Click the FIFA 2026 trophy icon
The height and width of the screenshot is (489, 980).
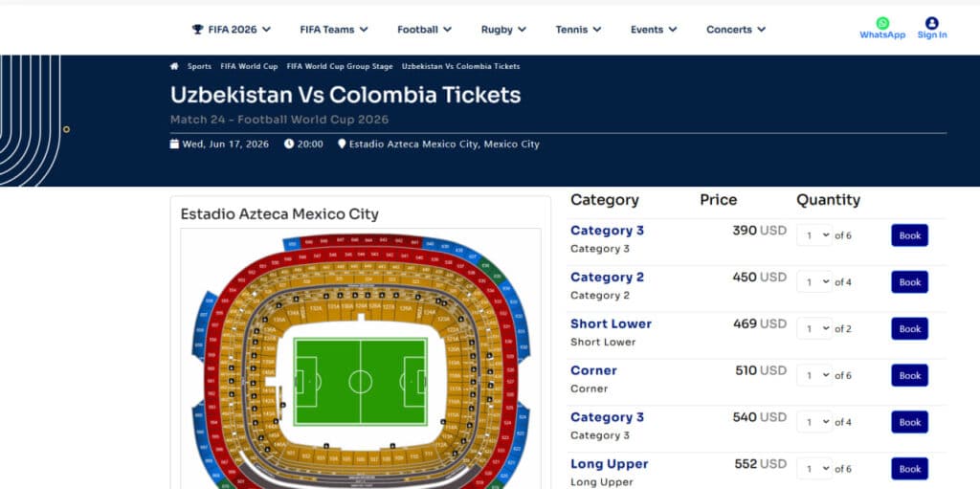click(x=197, y=30)
